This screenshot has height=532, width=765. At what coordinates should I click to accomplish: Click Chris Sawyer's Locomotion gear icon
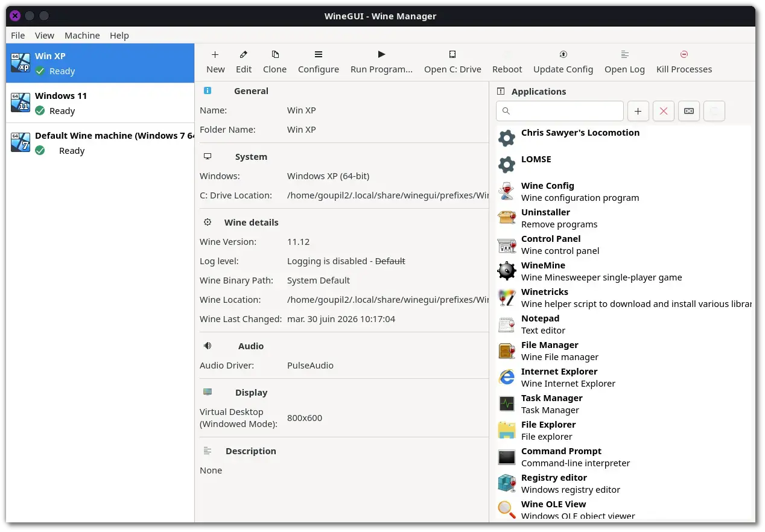tap(507, 138)
